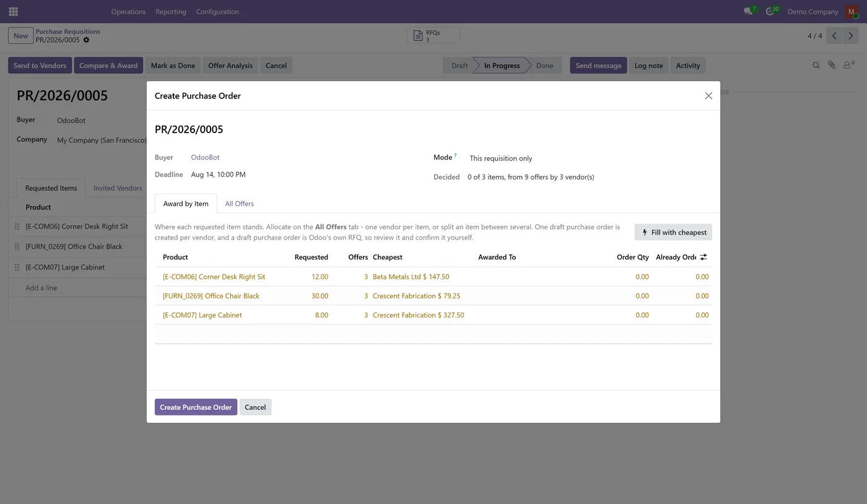Screen dimensions: 867x504
Task: Click Send to Vendors button
Action: coord(40,65)
